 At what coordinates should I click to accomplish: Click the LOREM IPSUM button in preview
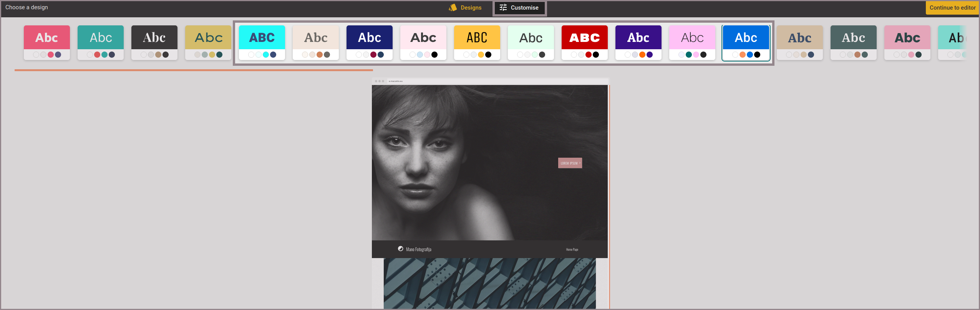click(570, 163)
